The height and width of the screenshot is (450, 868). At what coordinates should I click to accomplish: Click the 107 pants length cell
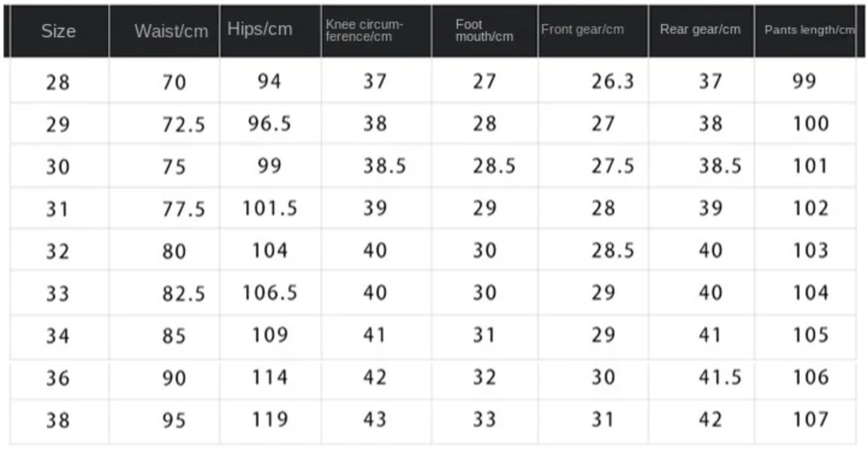click(x=810, y=419)
